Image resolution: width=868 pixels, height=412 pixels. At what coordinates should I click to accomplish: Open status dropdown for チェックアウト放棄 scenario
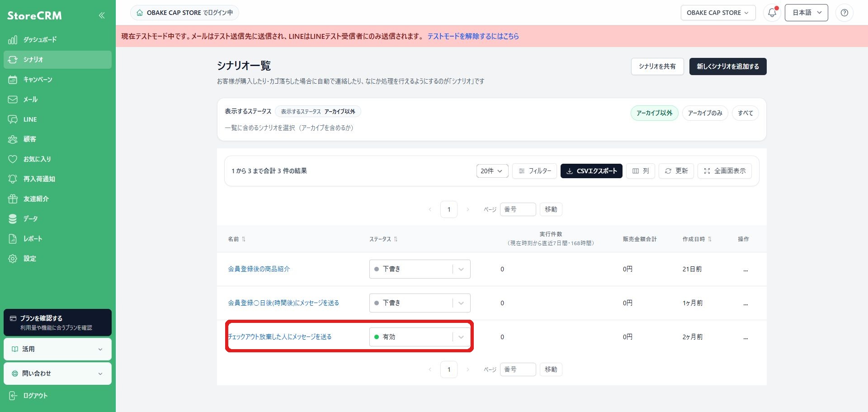tap(420, 337)
